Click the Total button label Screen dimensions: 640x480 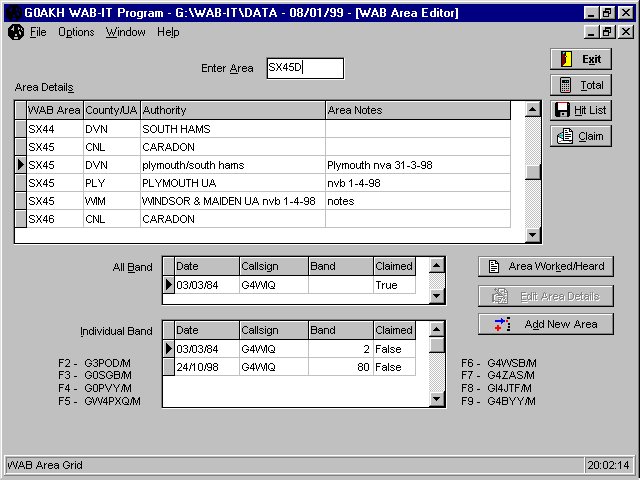tap(592, 85)
